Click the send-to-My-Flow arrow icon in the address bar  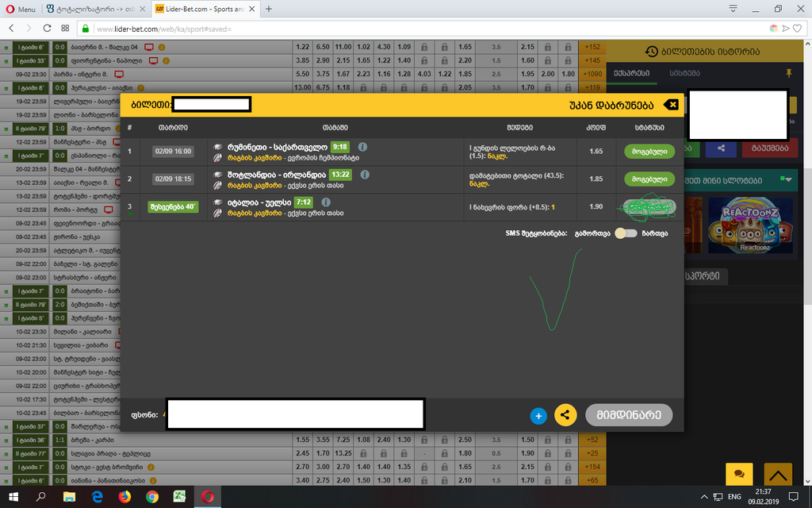[x=786, y=29]
